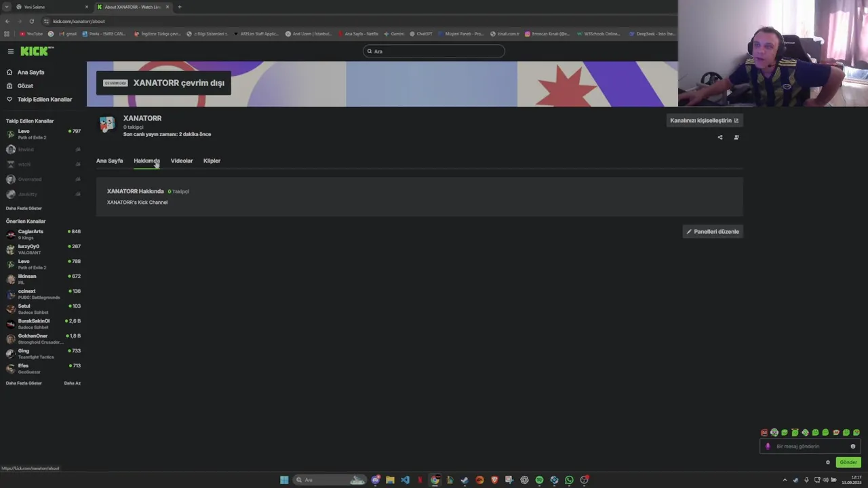Open recommended channel ccinext
This screenshot has width=868, height=488.
(x=43, y=294)
